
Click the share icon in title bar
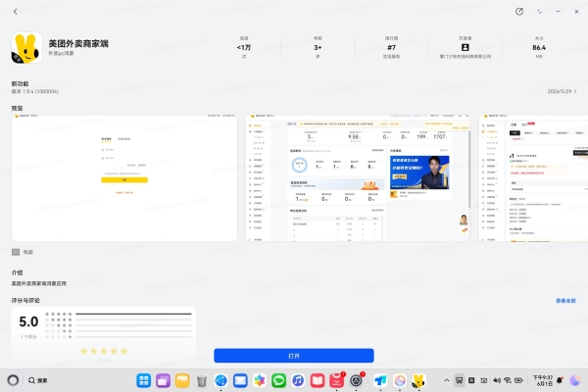(x=519, y=12)
